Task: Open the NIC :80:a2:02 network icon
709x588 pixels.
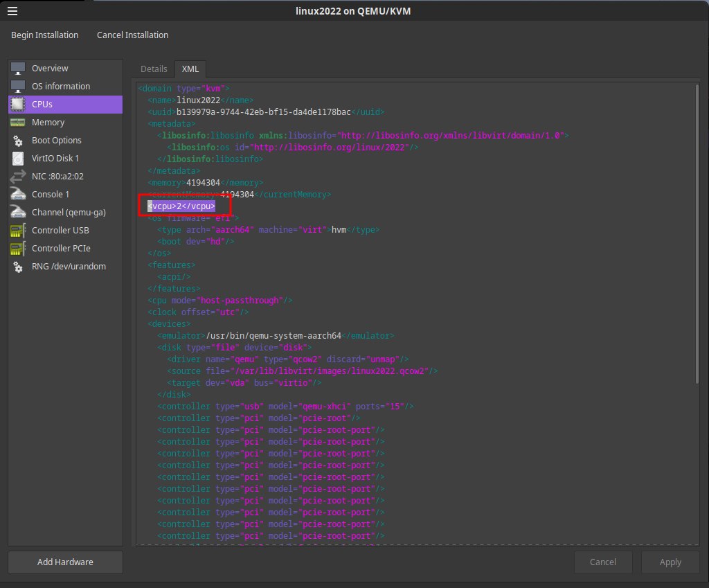Action: [x=17, y=177]
